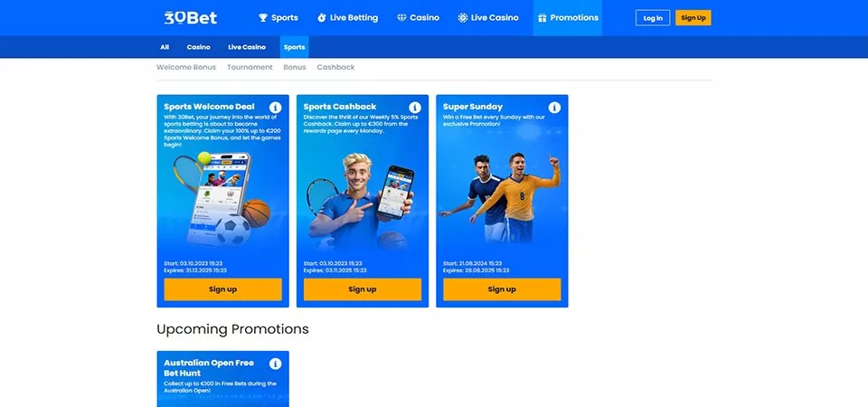Open the Super Sunday footballers image
Screen dimensions: 868x407
pos(501,196)
